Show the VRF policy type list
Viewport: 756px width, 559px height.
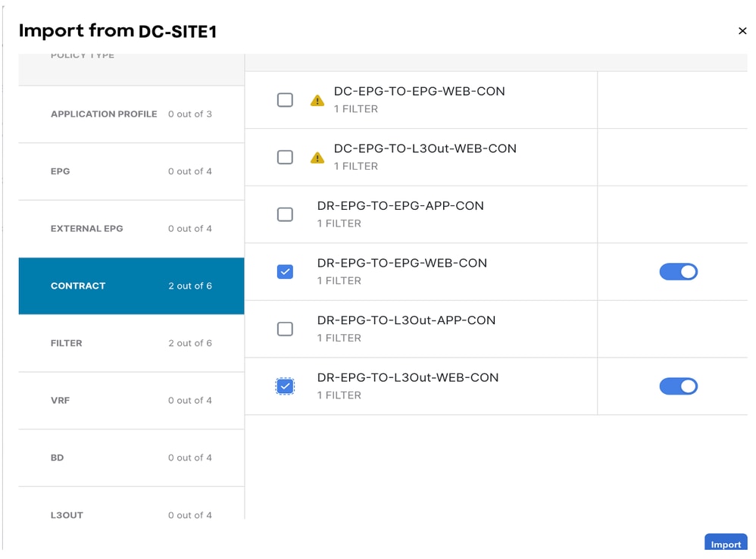point(131,401)
